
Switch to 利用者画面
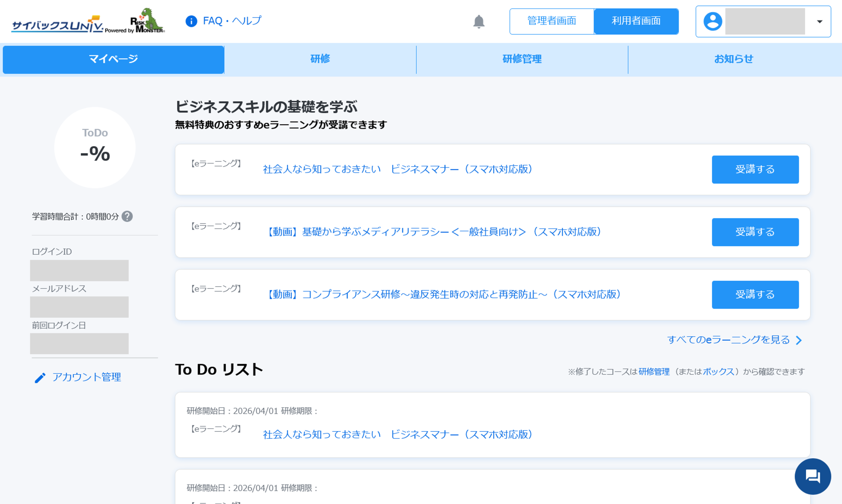(636, 21)
